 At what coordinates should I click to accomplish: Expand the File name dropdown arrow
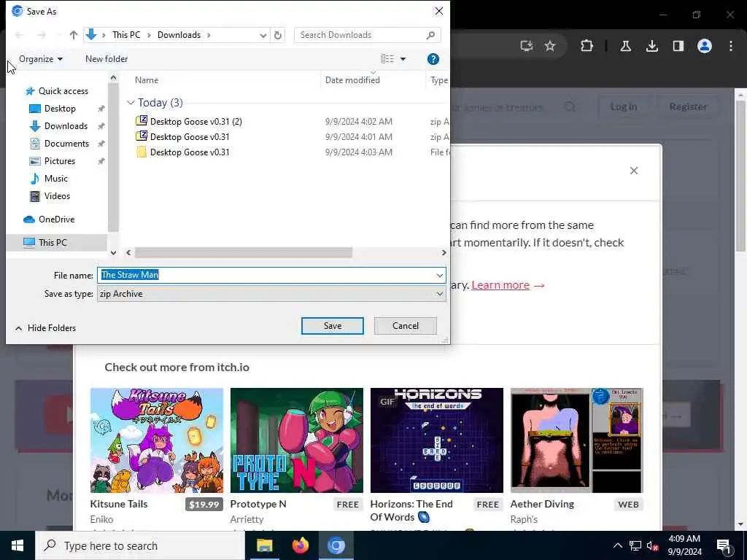point(439,275)
